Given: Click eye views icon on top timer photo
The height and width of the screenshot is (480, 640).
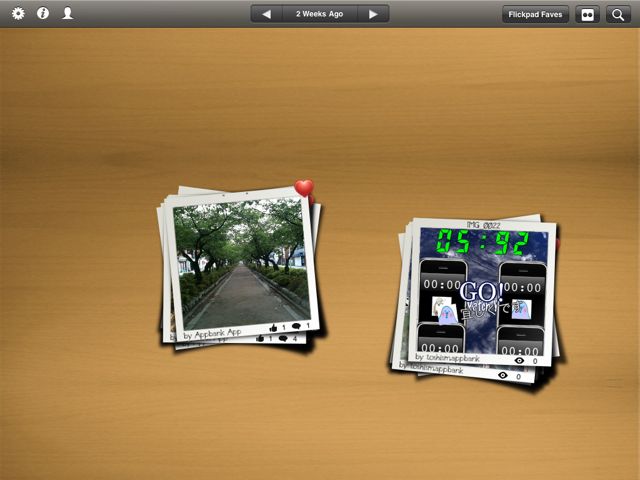Looking at the screenshot, I should 519,360.
